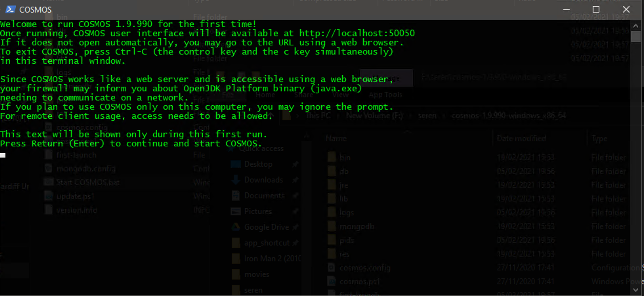
Task: Select the cosmos.ps1 file in the list
Action: 360,282
